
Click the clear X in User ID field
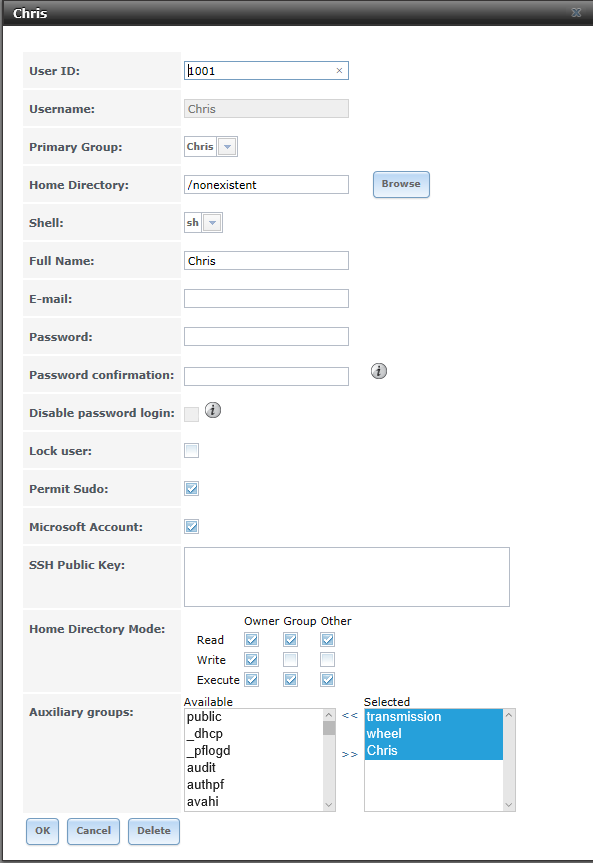coord(339,70)
